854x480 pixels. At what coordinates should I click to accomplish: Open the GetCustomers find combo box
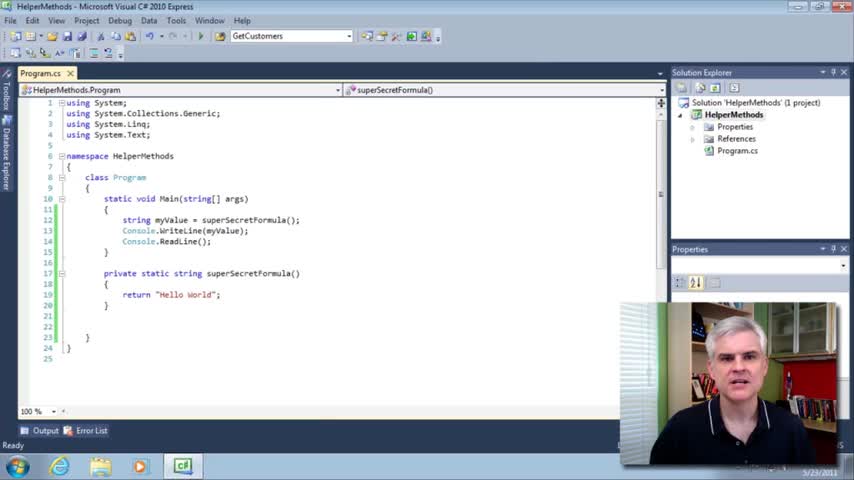pos(349,37)
